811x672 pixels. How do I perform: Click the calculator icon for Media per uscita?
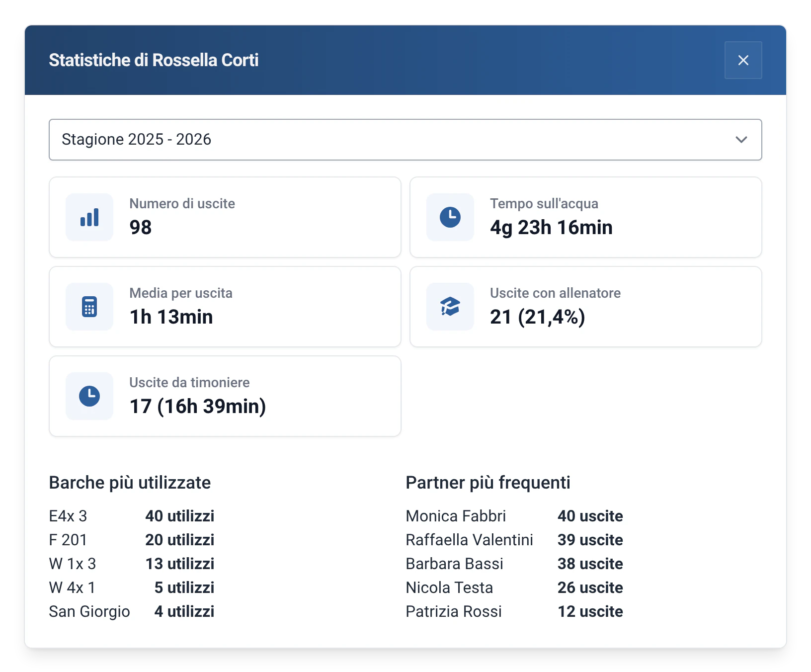(89, 307)
